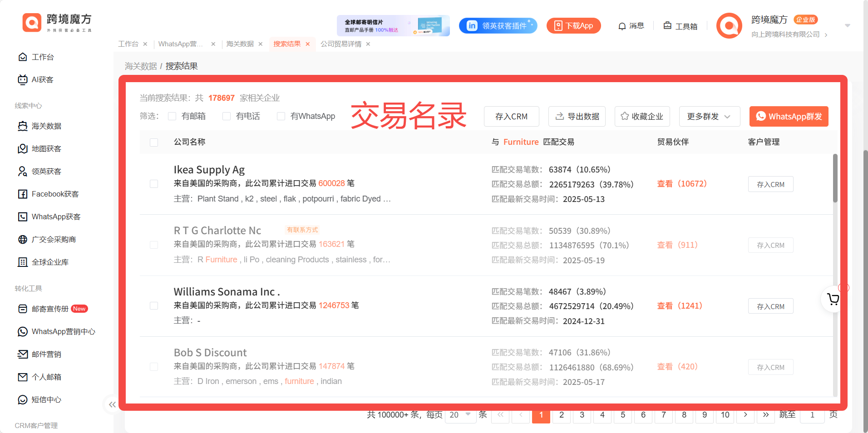Select the 搜索结果 tab

(287, 44)
